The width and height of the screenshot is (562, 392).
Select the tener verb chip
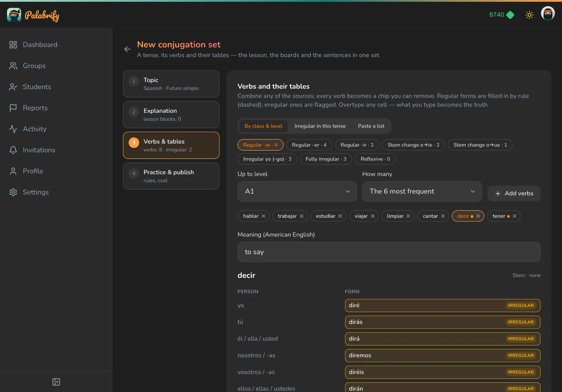point(499,216)
